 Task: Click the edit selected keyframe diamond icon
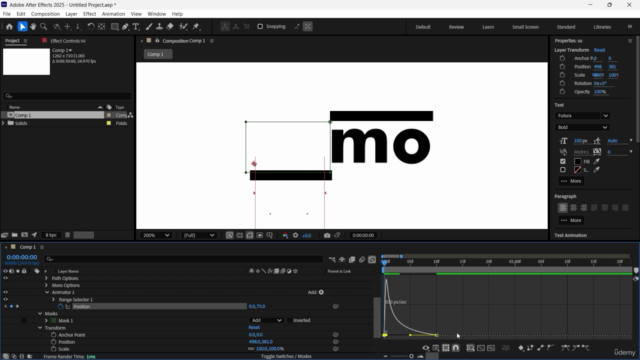(x=521, y=348)
